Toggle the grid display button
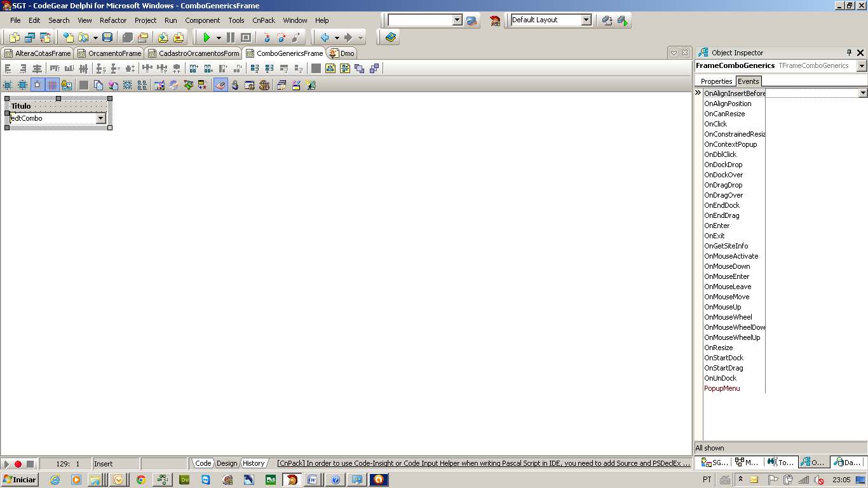This screenshot has height=488, width=868. point(52,85)
